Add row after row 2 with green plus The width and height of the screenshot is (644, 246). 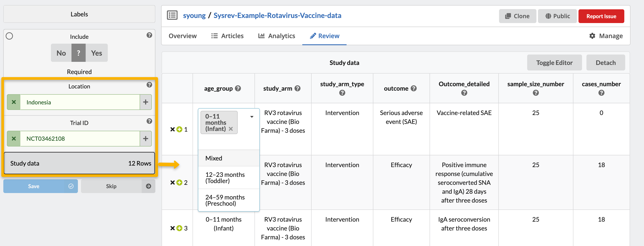(179, 182)
